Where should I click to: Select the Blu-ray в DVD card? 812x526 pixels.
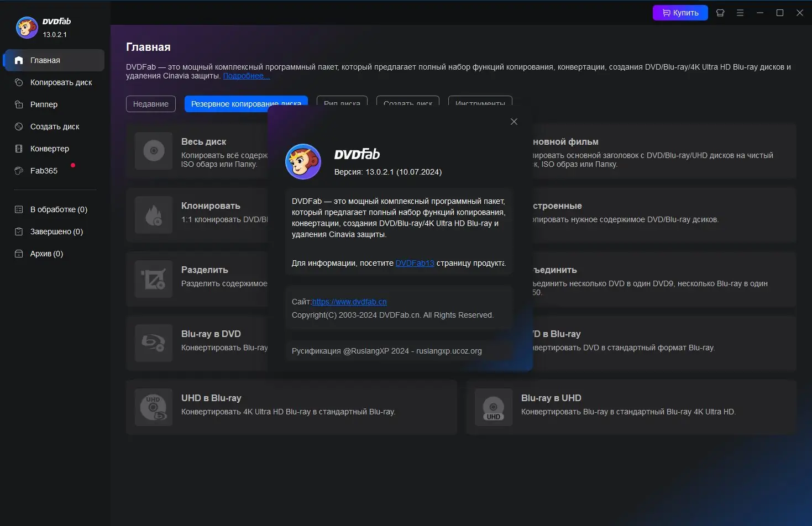coord(197,343)
